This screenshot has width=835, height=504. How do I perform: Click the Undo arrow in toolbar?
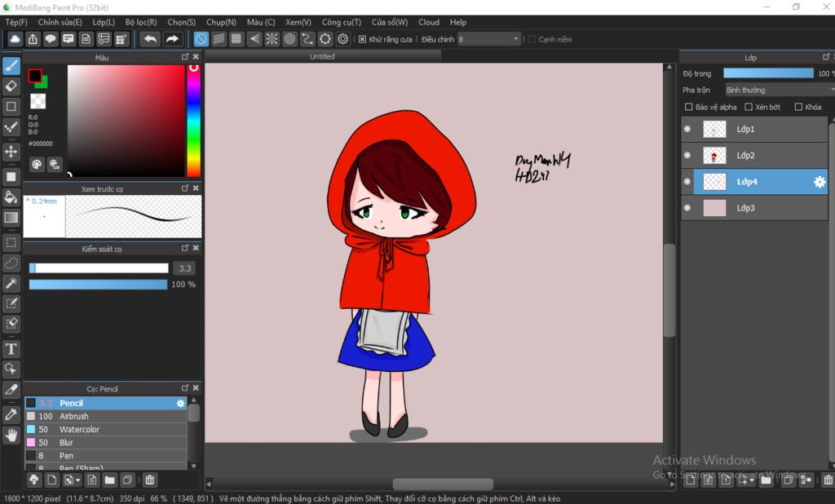(151, 39)
